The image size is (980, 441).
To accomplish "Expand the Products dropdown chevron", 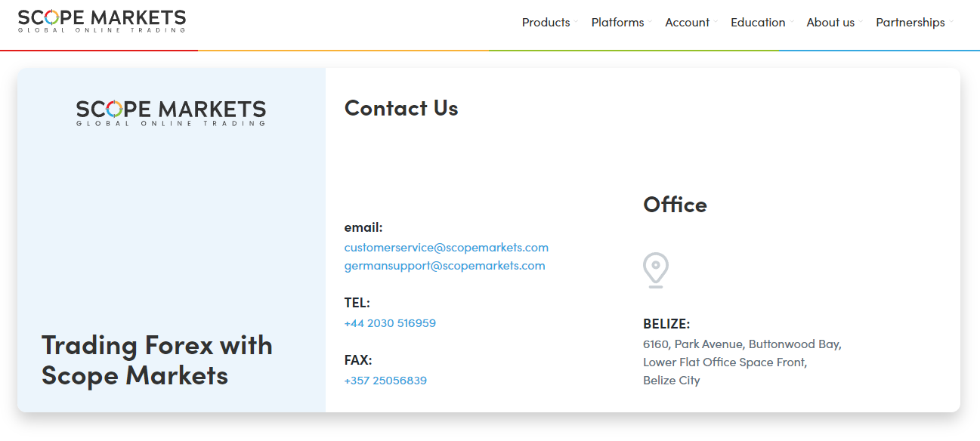I will (576, 21).
